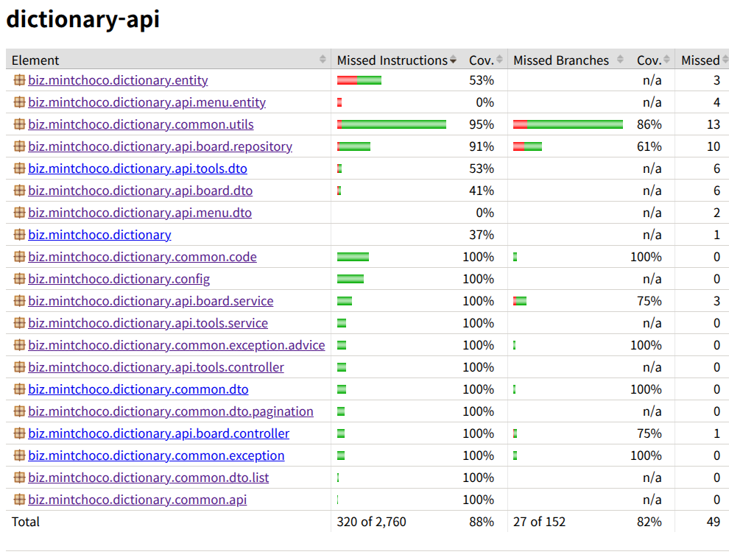Open the biz.mintchoco.dictionary.api.menu.entity link

(147, 102)
